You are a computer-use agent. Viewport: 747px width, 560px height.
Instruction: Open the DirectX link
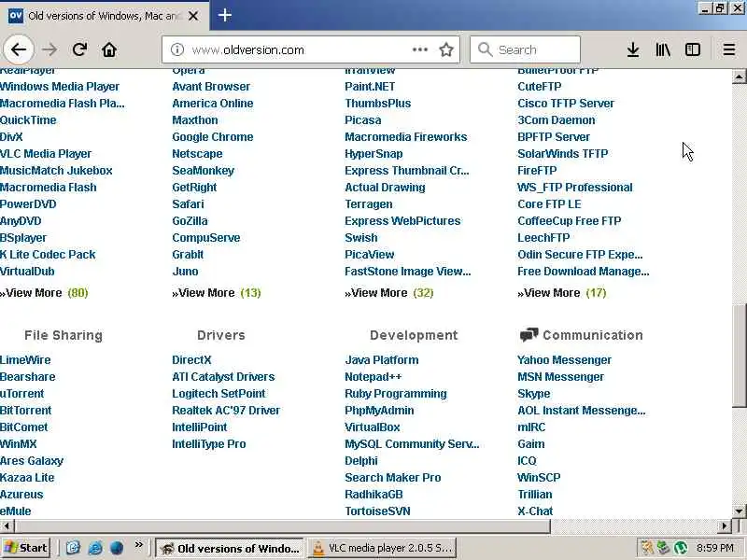(191, 360)
